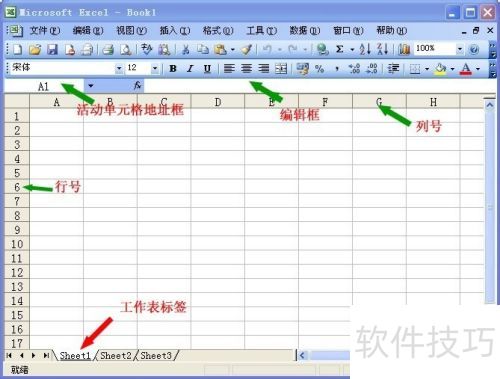Open the zoom percentage dropdown
Screen dimensions: 500x379
460,49
